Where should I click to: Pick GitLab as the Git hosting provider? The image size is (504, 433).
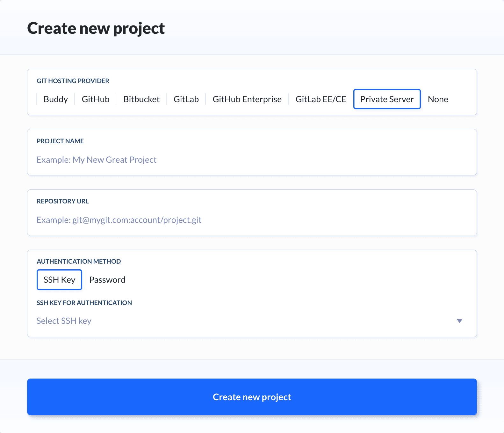(x=186, y=99)
